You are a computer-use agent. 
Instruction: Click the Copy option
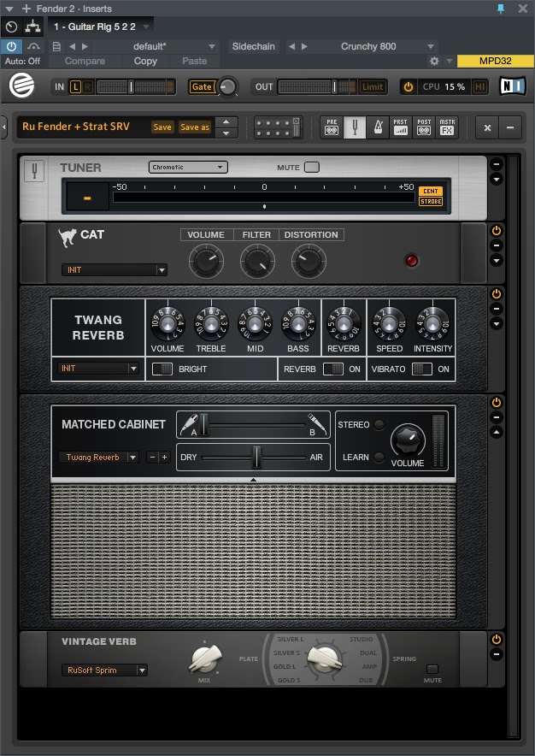tap(145, 61)
